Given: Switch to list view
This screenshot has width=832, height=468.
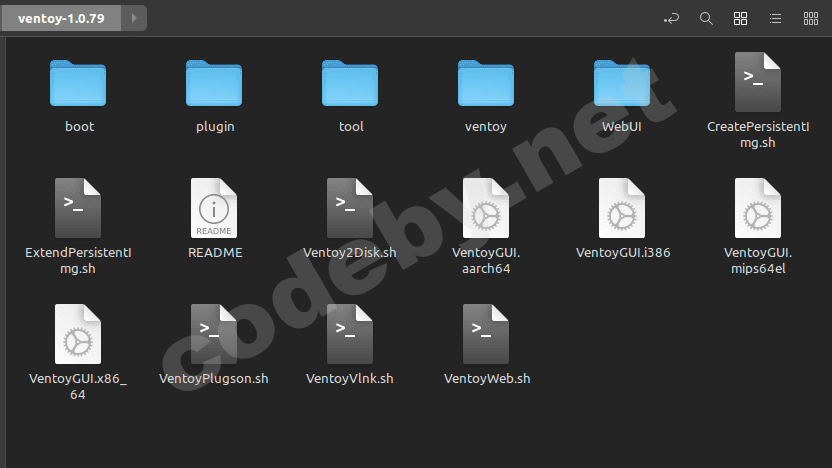Looking at the screenshot, I should 775,19.
